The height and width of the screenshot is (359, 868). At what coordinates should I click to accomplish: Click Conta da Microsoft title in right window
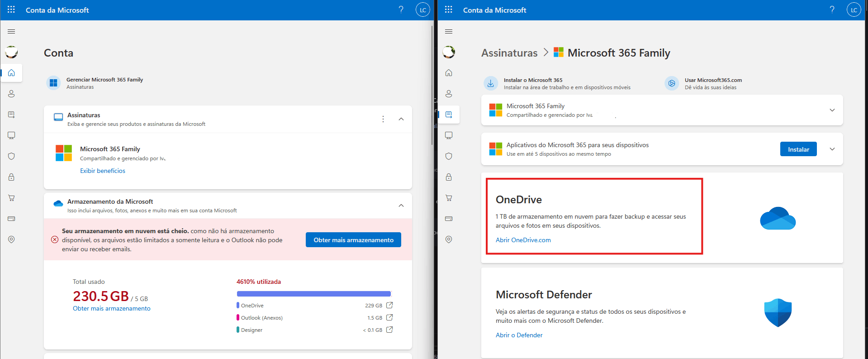495,10
